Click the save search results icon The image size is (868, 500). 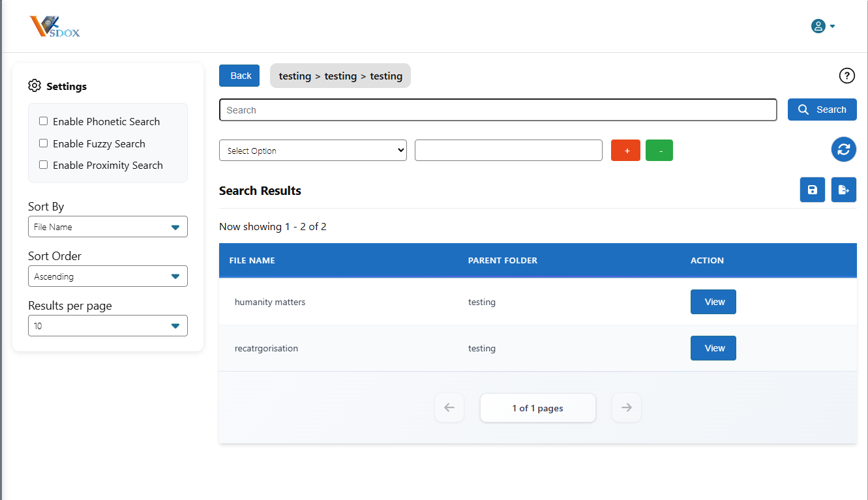[x=813, y=190]
